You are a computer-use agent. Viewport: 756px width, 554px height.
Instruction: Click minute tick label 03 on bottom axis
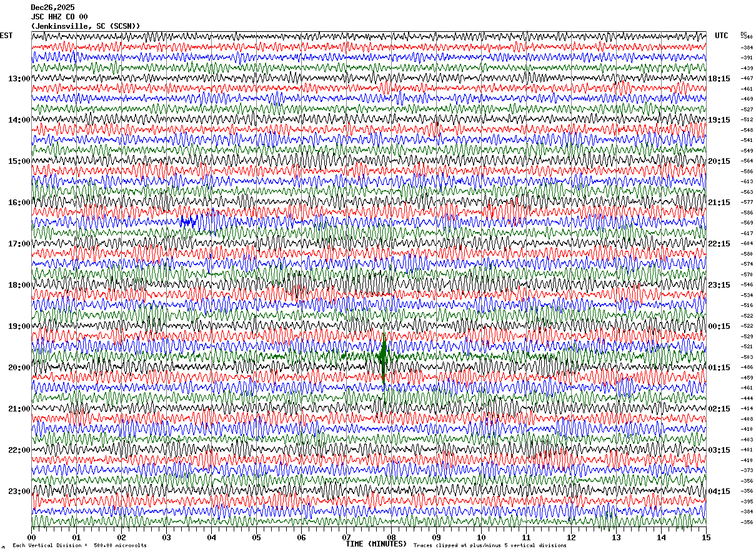click(x=167, y=537)
